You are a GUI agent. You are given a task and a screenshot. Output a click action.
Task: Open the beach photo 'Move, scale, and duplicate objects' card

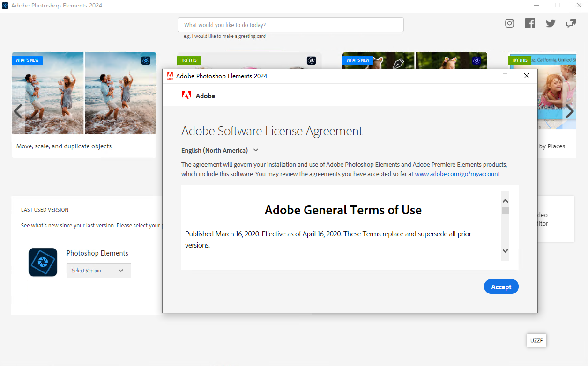(x=84, y=104)
